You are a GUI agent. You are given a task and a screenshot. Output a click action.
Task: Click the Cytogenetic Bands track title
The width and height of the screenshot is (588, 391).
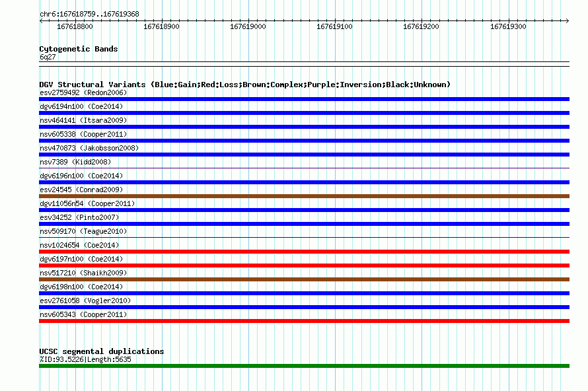pos(79,49)
